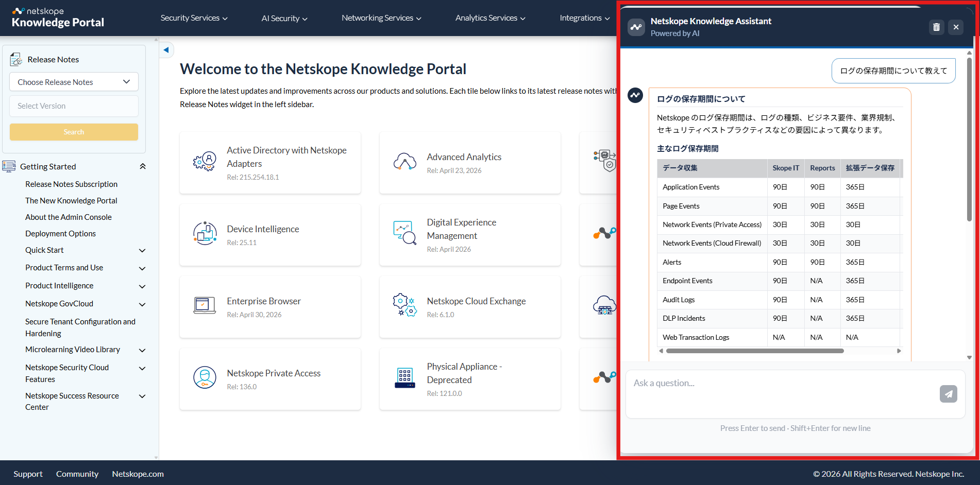Viewport: 980px width, 485px height.
Task: Close the Netskope Knowledge Assistant panel
Action: click(x=956, y=27)
